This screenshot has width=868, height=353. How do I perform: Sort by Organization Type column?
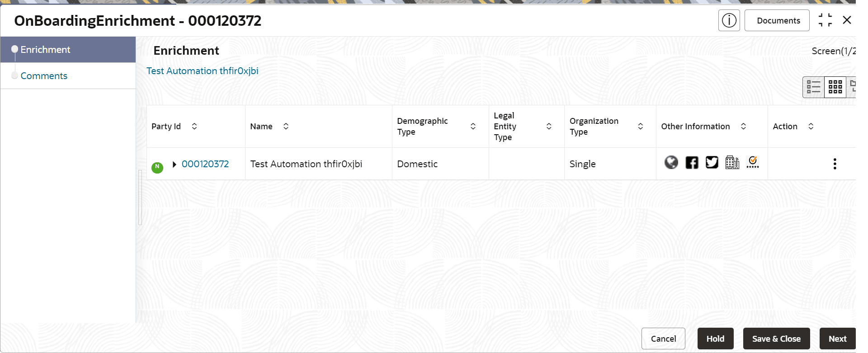coord(641,127)
